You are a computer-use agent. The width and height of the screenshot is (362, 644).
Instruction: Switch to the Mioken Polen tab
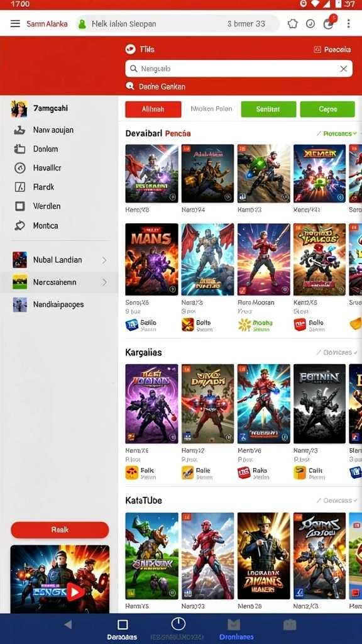211,109
